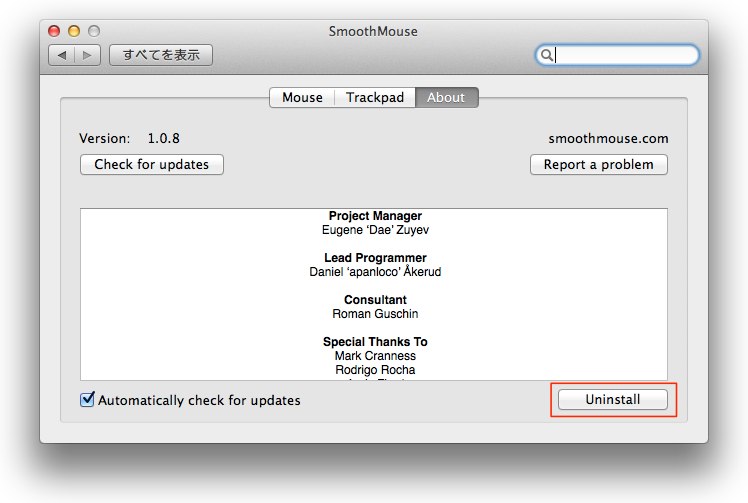Click Rodrigo Rocha credit line
Viewport: 748px width, 503px height.
click(375, 370)
